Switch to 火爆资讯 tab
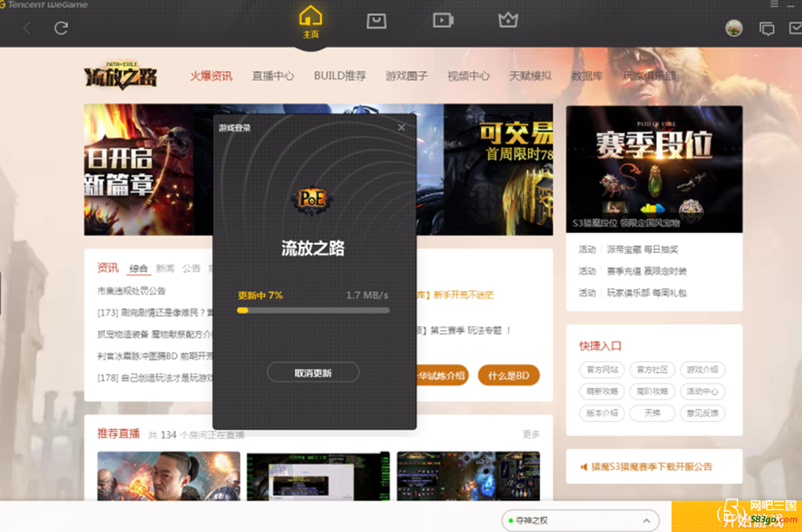Screen dimensions: 802x532 tap(211, 76)
